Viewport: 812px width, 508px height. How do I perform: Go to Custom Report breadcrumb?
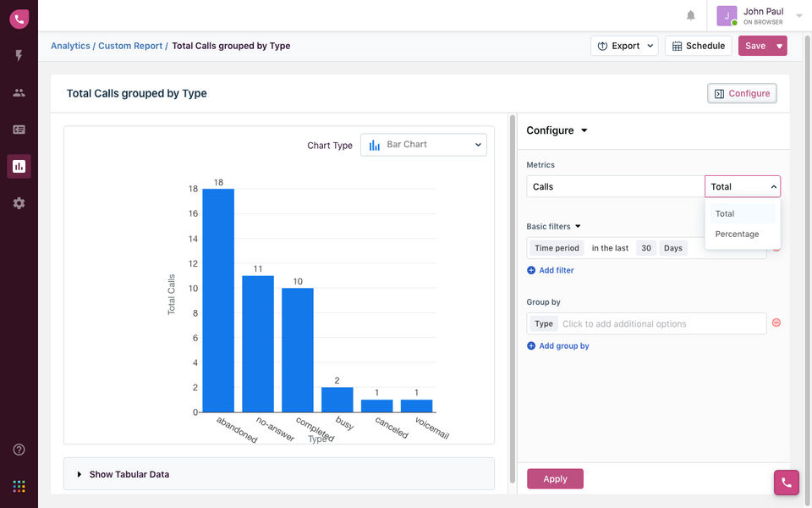click(130, 46)
